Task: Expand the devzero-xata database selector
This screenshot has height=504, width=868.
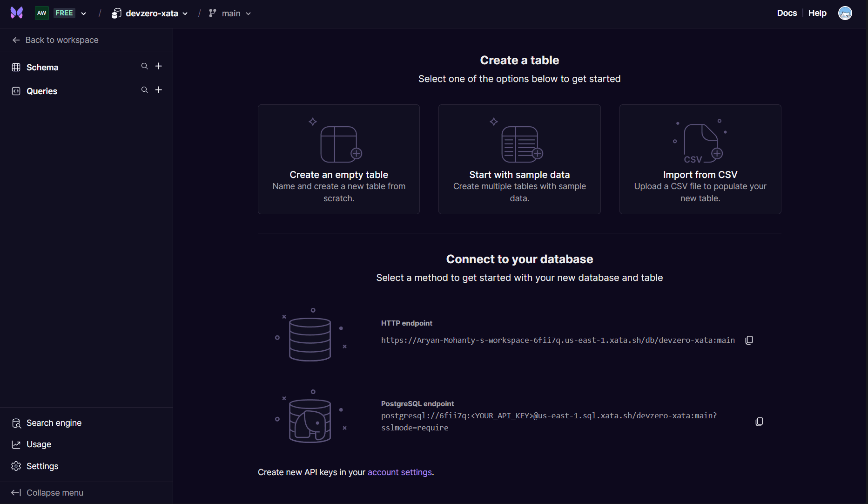Action: coord(149,13)
